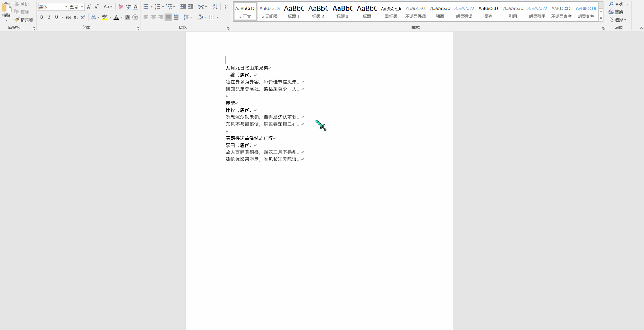Toggle underline formatting
644x330 pixels.
point(56,17)
